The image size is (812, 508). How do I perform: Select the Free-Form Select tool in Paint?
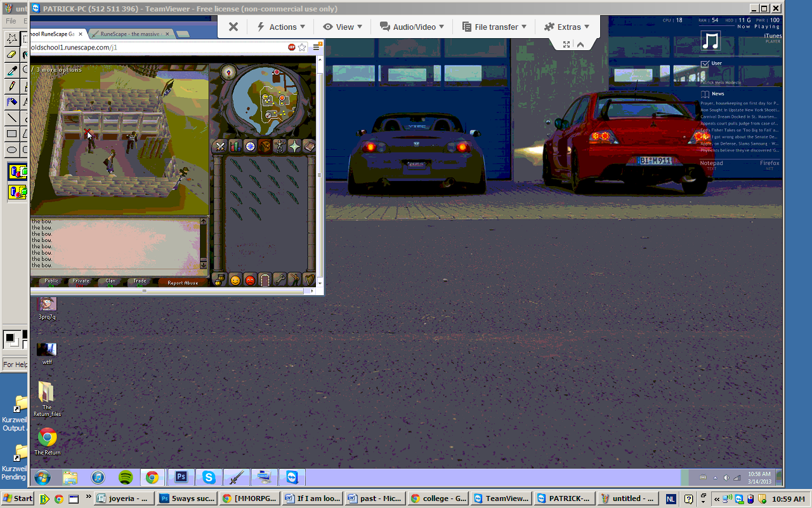11,39
